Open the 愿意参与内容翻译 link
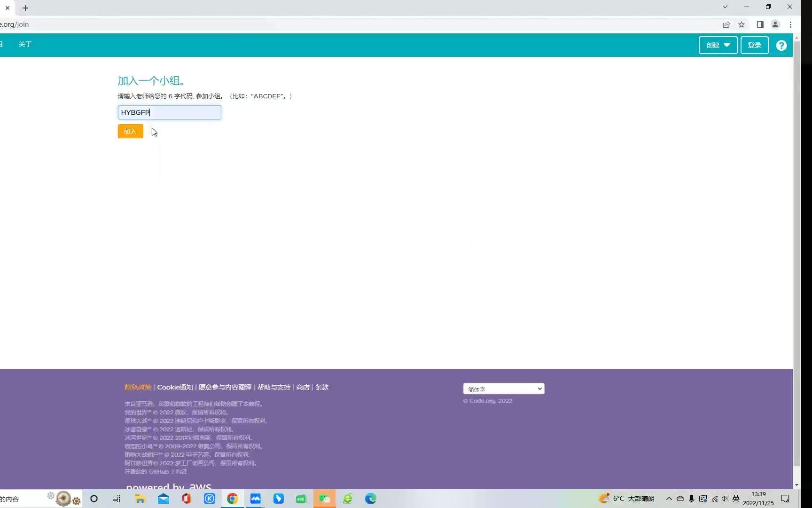 pos(225,387)
